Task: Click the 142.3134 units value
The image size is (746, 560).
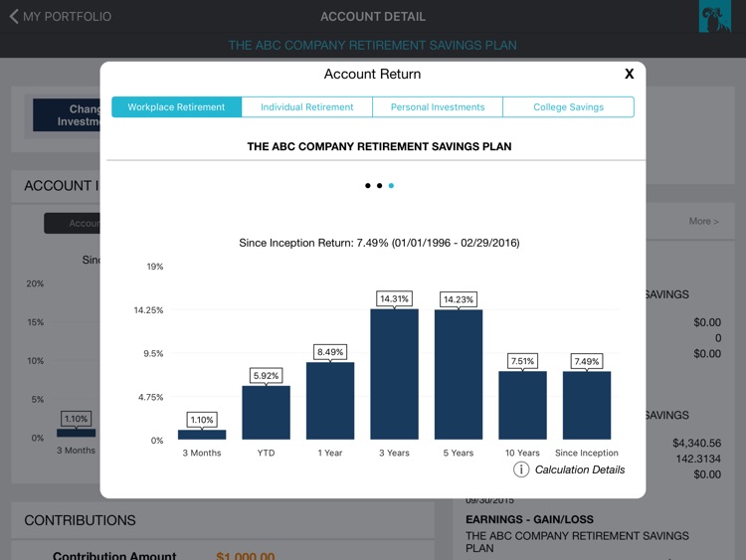Action: coord(698,459)
